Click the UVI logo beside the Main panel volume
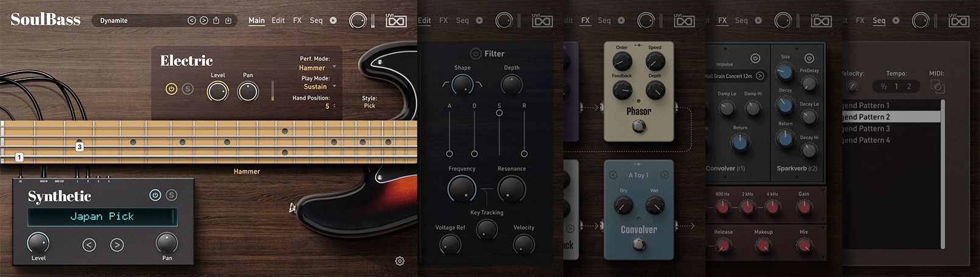980x277 pixels. (396, 20)
